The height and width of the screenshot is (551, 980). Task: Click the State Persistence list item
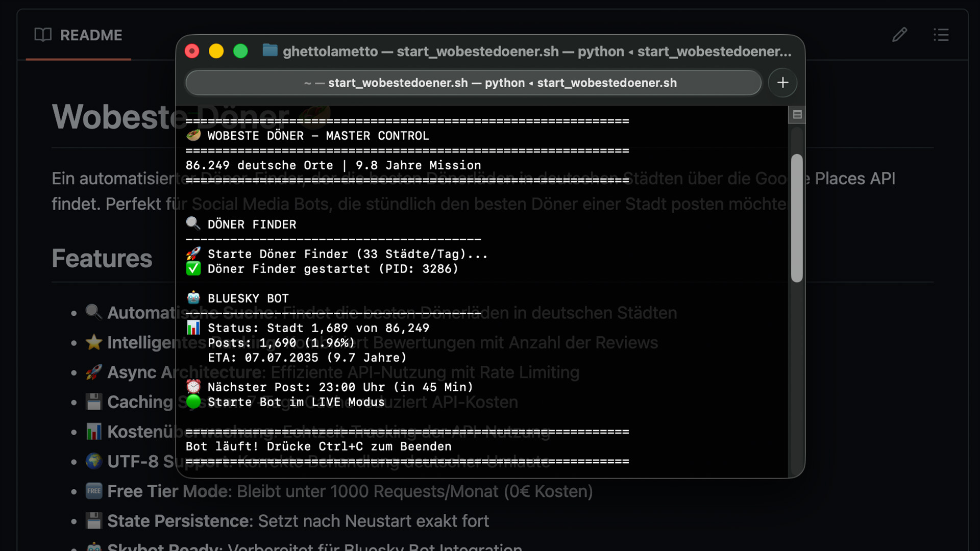[x=287, y=521]
